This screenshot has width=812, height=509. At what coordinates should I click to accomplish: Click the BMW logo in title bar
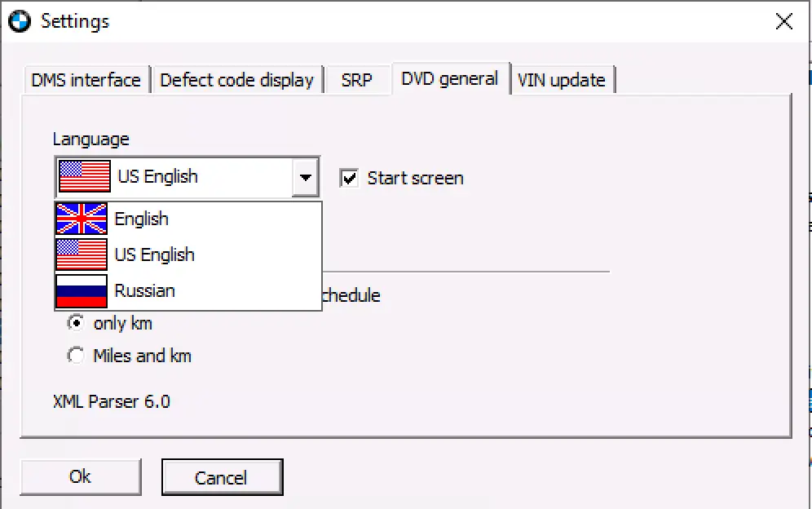tap(19, 21)
